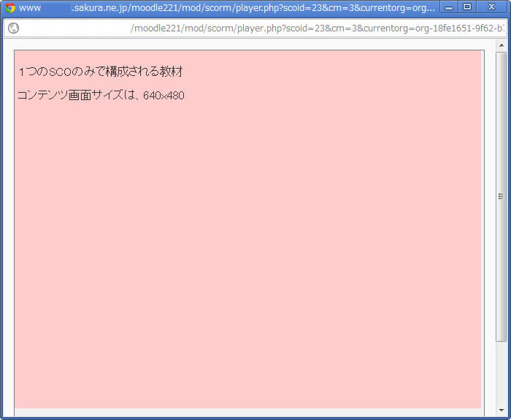Click the heading text '1つのSCOのみで構成される教材'
The width and height of the screenshot is (511, 420).
click(100, 72)
